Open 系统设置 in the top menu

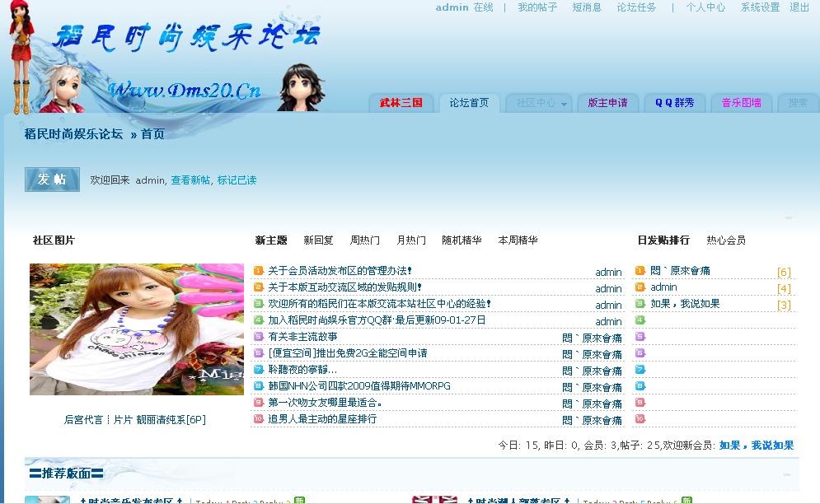tap(760, 7)
